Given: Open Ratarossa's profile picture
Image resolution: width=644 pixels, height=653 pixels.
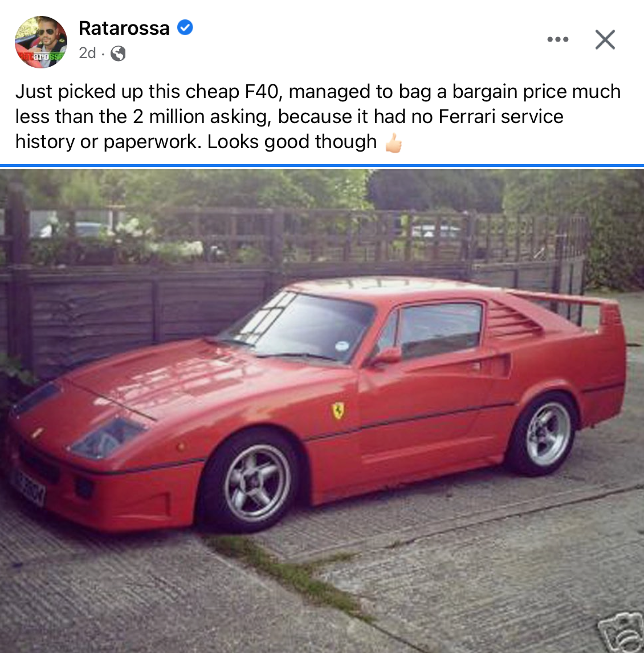Looking at the screenshot, I should [41, 42].
